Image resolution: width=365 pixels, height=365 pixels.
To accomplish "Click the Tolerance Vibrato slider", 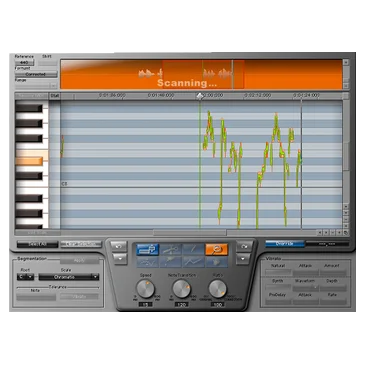I will [x=79, y=297].
